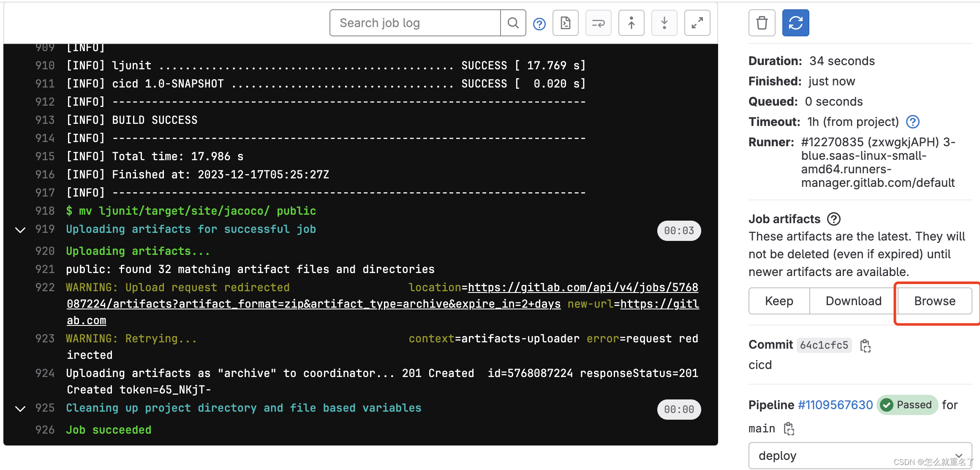Screen dimensions: 980x470
Task: Click the Browse artifacts button
Action: (x=933, y=301)
